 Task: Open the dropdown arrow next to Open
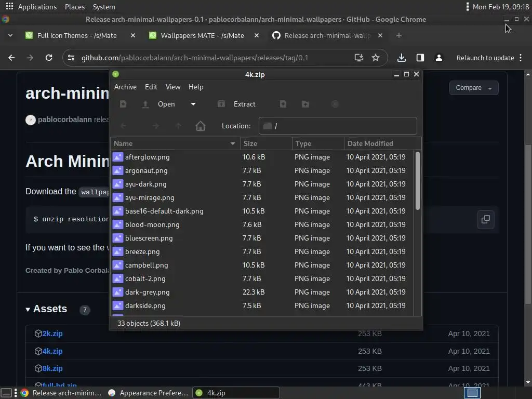pyautogui.click(x=193, y=104)
